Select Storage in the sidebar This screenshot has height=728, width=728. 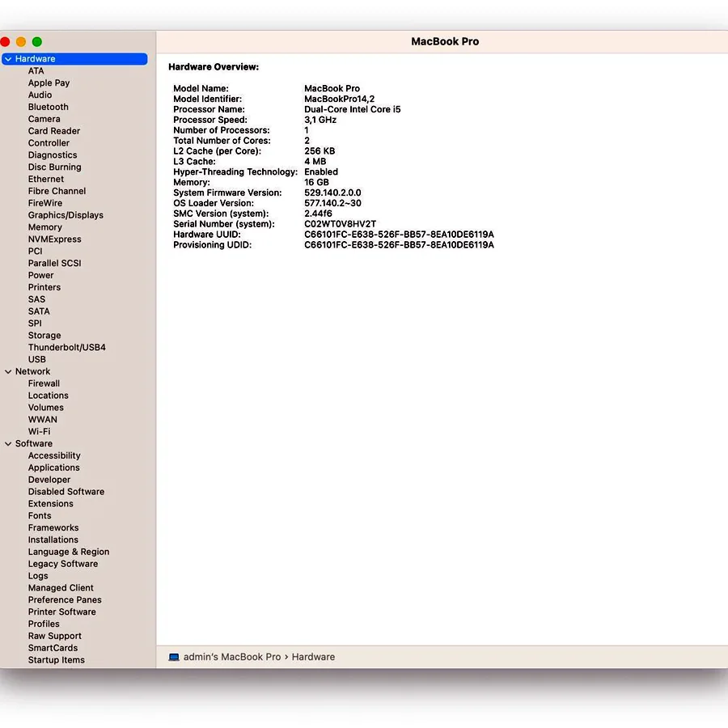click(44, 336)
